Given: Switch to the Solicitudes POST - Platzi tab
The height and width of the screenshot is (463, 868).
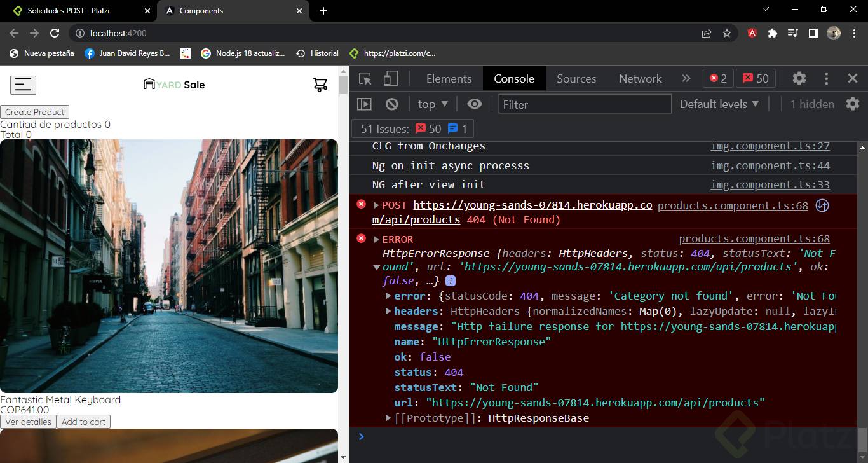Looking at the screenshot, I should (70, 10).
